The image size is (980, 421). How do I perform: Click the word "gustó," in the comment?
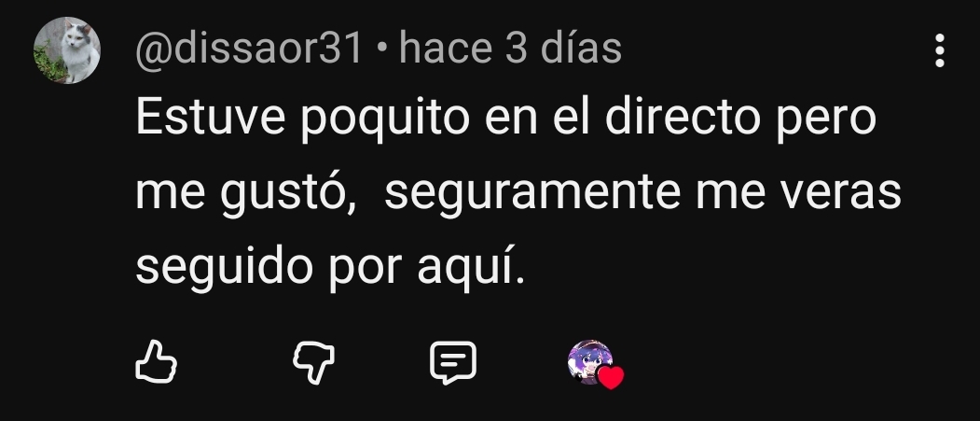point(288,195)
